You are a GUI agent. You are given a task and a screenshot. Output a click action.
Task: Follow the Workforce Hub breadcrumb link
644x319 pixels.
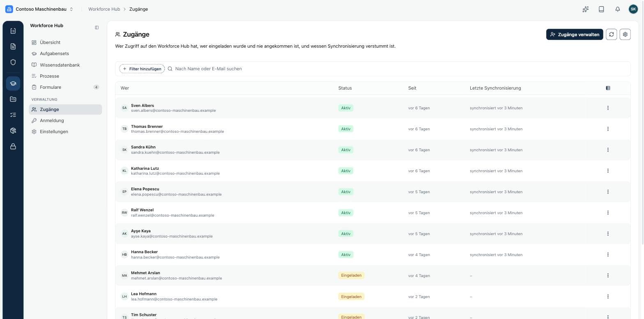104,9
